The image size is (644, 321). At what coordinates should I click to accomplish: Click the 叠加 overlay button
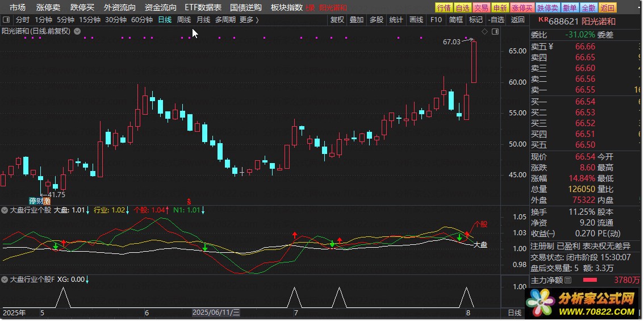coord(357,20)
